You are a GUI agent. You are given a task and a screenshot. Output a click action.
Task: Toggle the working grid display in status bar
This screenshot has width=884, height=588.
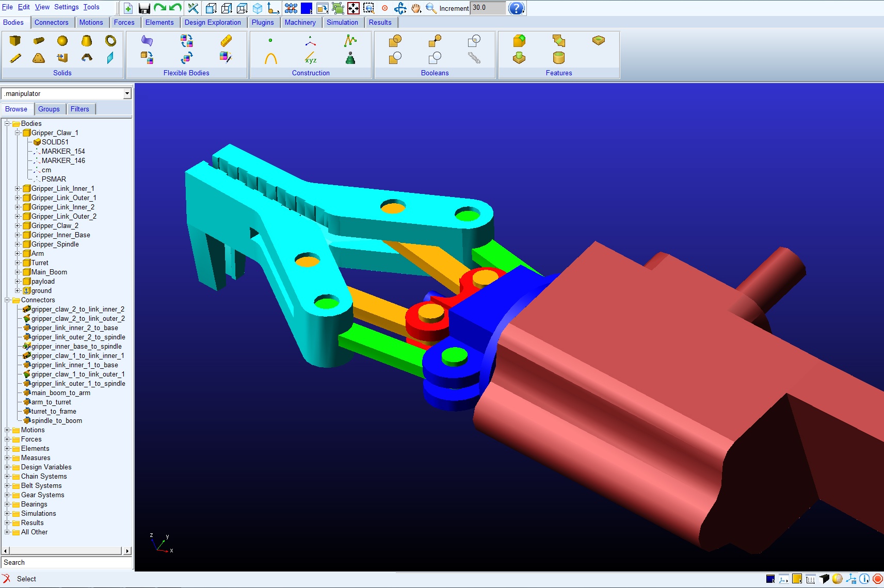coord(810,579)
